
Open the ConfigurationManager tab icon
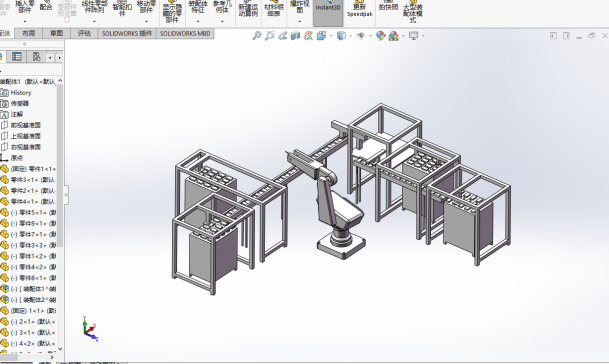click(36, 57)
